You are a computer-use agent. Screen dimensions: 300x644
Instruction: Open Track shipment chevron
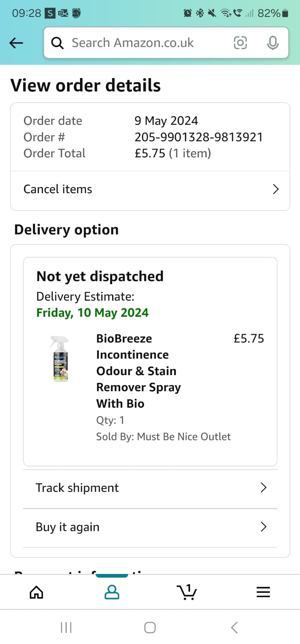tap(263, 487)
